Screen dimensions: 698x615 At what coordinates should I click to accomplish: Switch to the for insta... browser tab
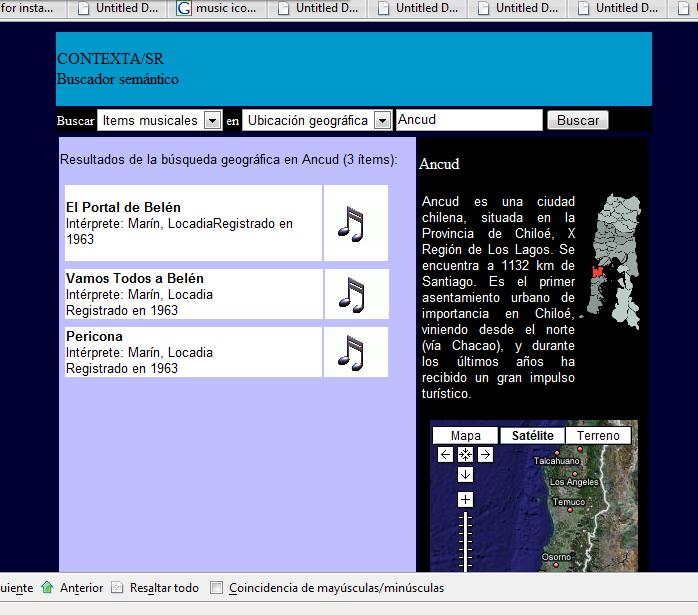31,8
